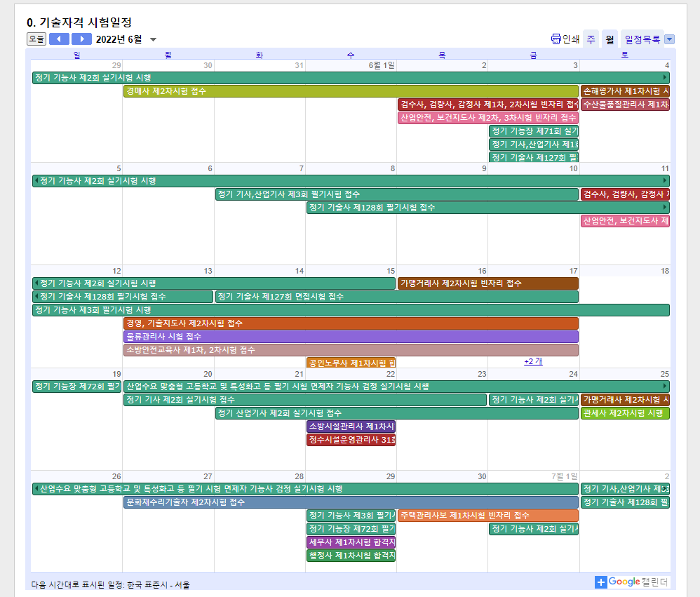Click left arrow on 정기 기능사 제2회 실기시험 June 12 bar

pos(36,283)
